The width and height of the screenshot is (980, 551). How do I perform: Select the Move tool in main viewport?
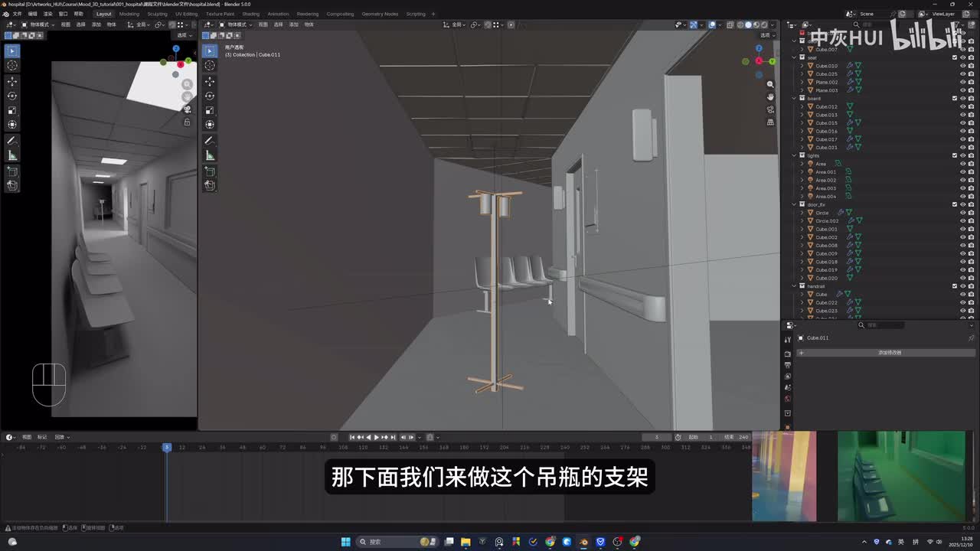[210, 81]
